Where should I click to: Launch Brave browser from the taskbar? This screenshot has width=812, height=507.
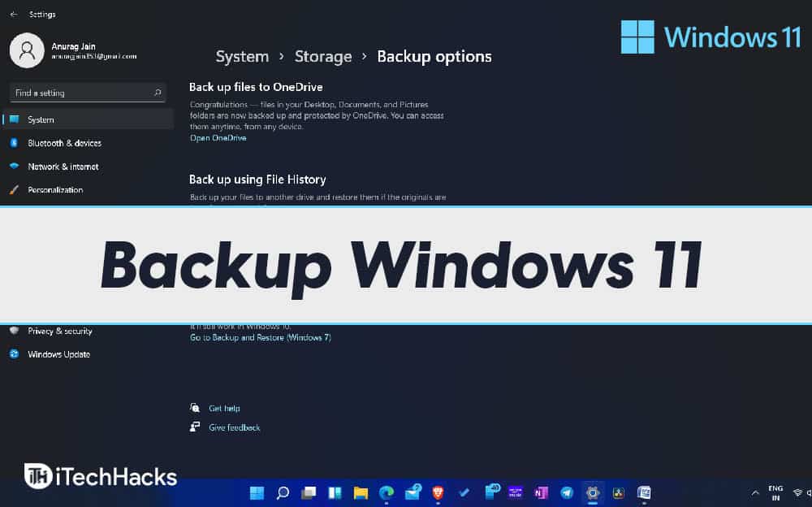click(x=438, y=492)
